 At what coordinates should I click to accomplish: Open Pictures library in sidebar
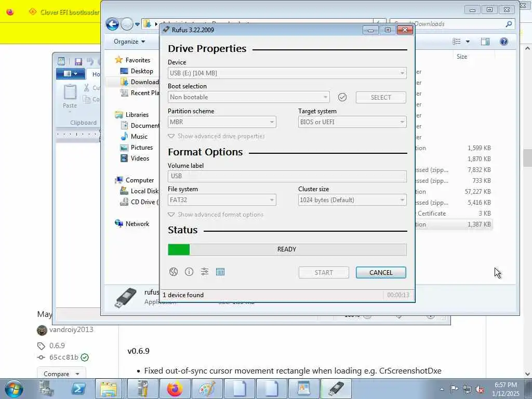tap(137, 147)
